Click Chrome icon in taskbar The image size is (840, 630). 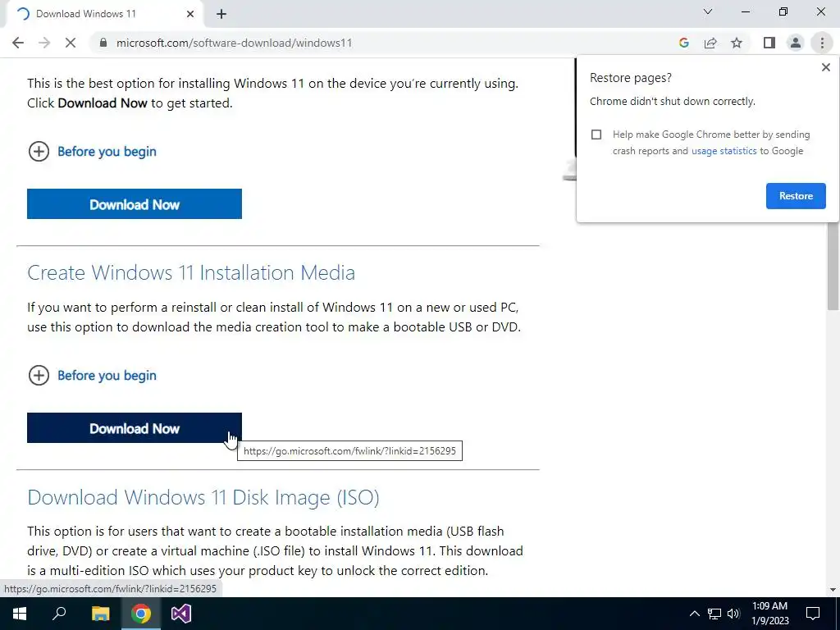(141, 614)
